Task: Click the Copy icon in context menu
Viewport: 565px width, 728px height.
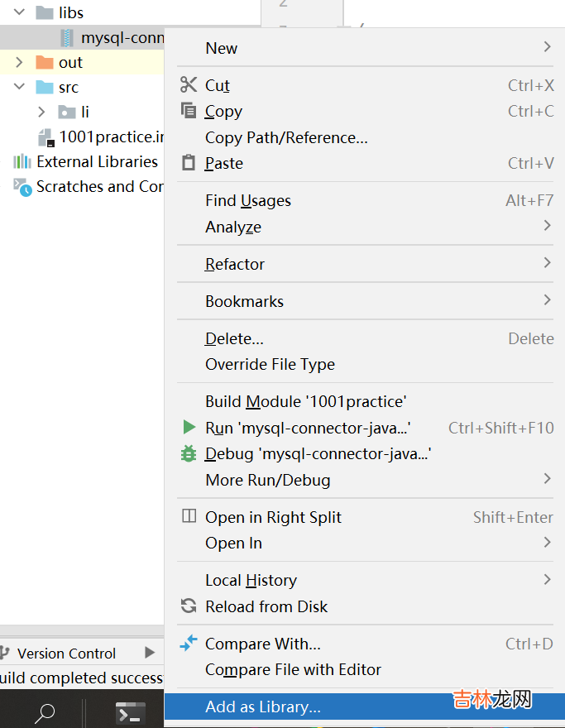Action: pyautogui.click(x=189, y=111)
